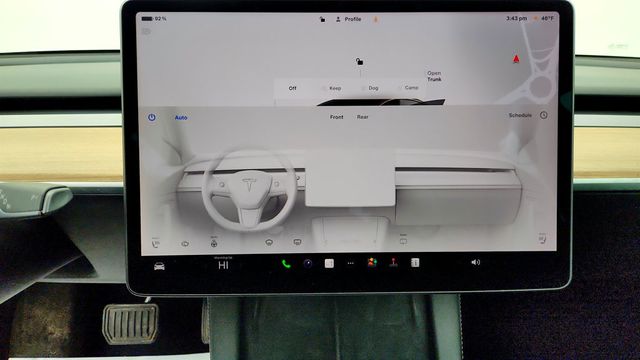
Task: Open the climate Schedule option
Action: tap(520, 116)
